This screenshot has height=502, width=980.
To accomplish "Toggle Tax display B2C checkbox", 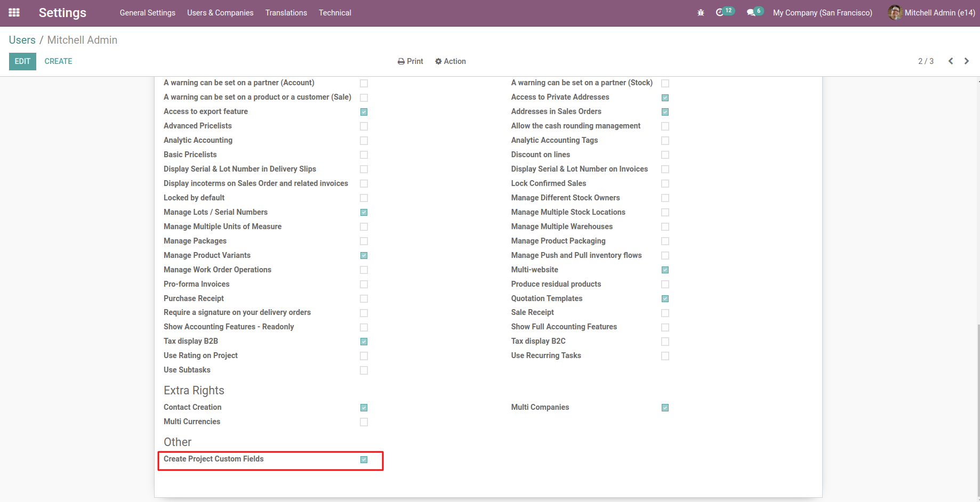I will [665, 342].
